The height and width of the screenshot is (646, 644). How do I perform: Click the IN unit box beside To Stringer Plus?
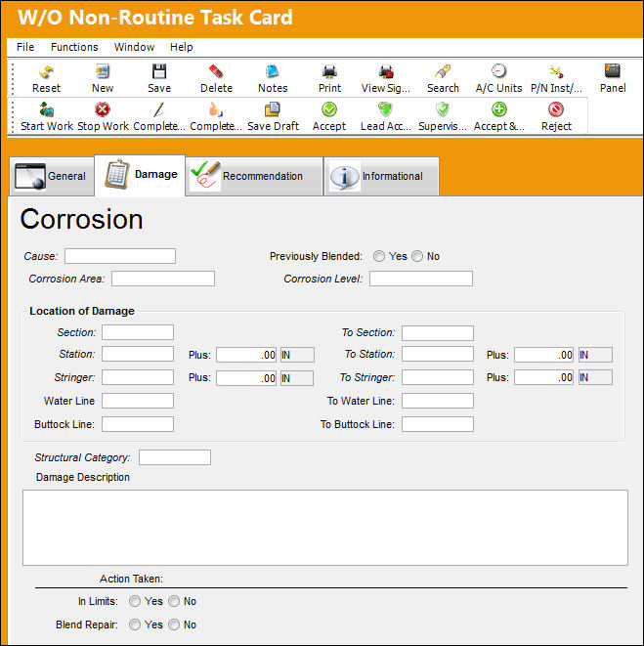595,377
